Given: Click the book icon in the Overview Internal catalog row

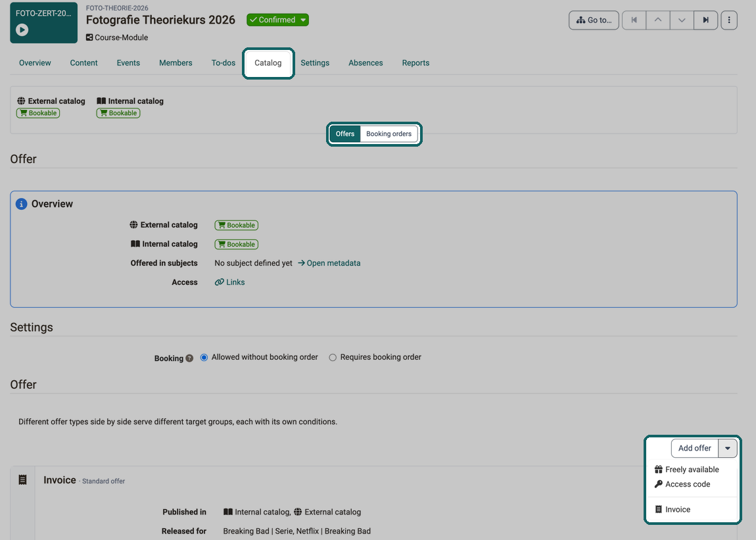Looking at the screenshot, I should pyautogui.click(x=135, y=244).
